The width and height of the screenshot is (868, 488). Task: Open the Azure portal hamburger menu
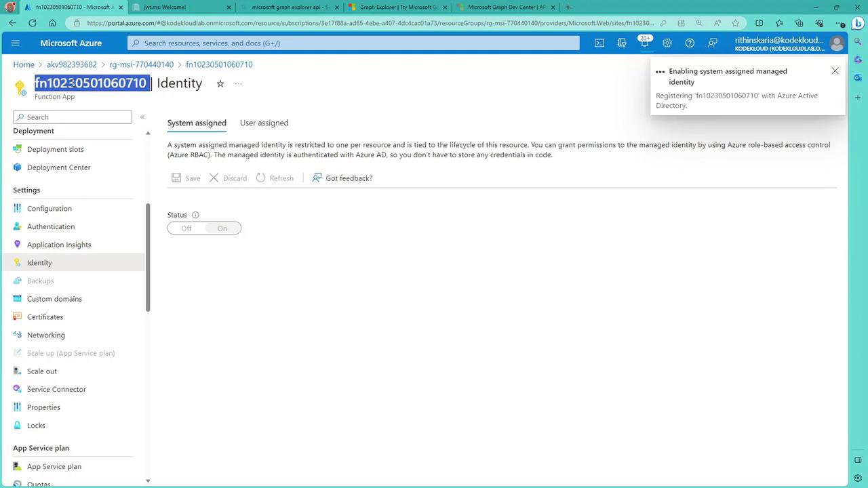(16, 43)
